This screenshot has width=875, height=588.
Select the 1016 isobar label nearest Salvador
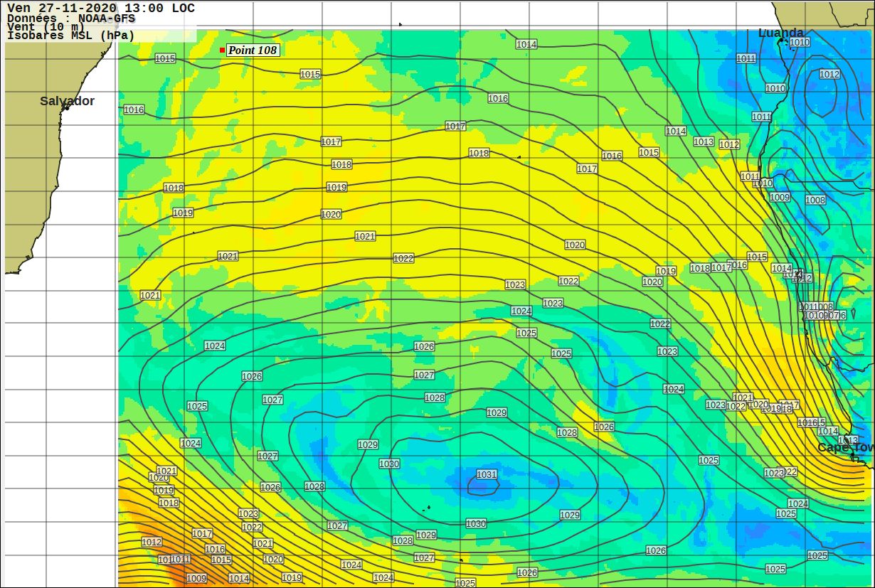click(134, 109)
